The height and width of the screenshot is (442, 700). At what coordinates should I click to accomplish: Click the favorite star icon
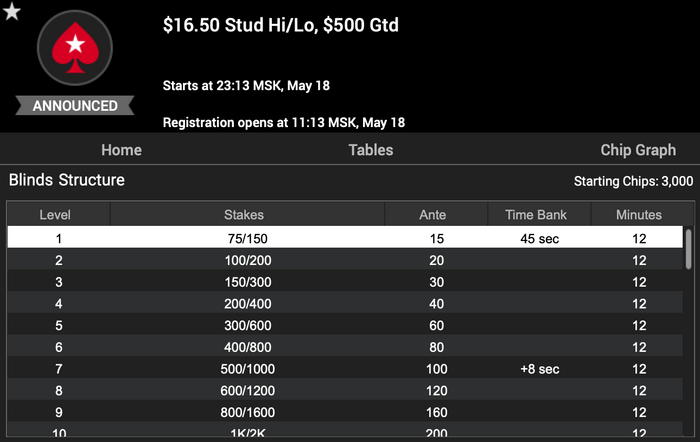(12, 11)
